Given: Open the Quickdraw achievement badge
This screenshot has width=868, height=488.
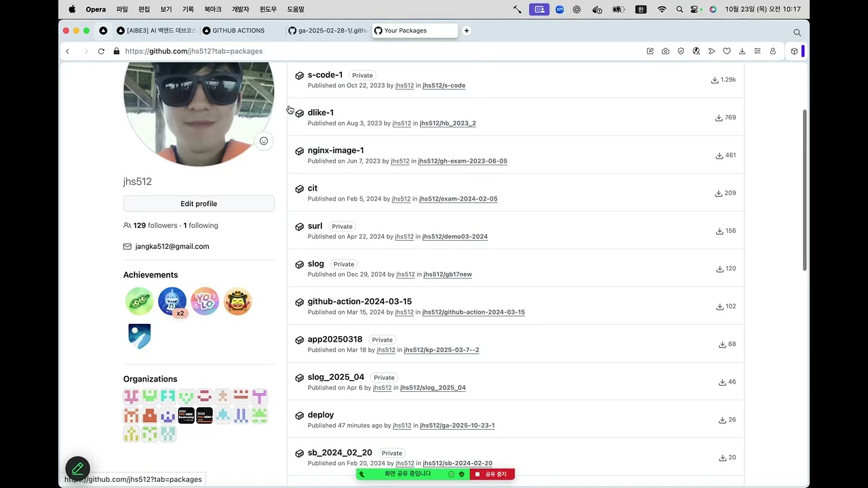Looking at the screenshot, I should pyautogui.click(x=237, y=302).
